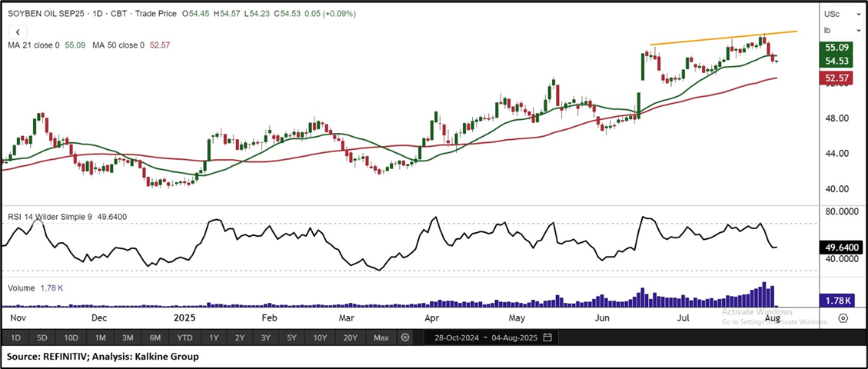Select the 6M time range
The image size is (868, 369).
pos(155,337)
